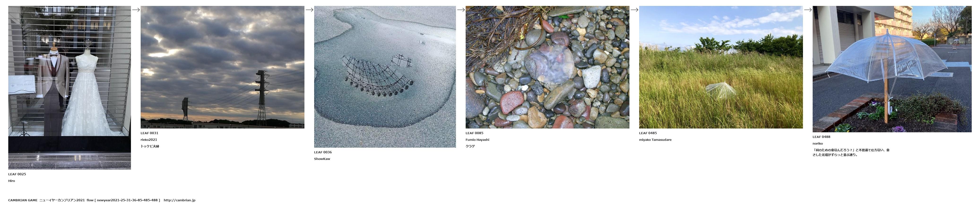Open the cloudy sky pylon photo
980x206 pixels.
(x=223, y=67)
